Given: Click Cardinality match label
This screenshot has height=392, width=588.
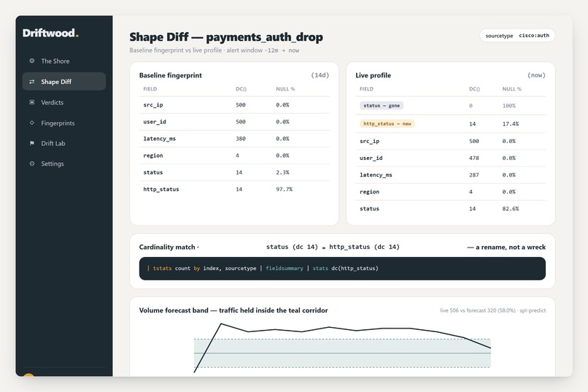Looking at the screenshot, I should pyautogui.click(x=169, y=247).
